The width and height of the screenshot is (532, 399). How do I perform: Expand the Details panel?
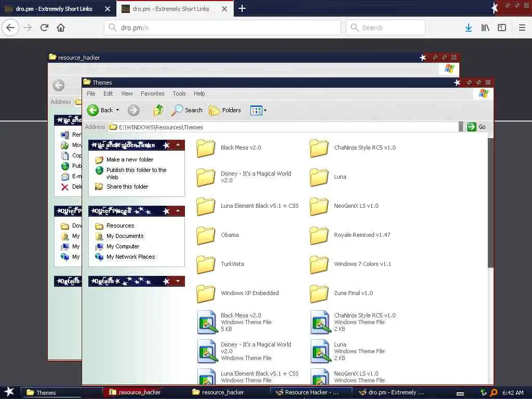point(178,281)
